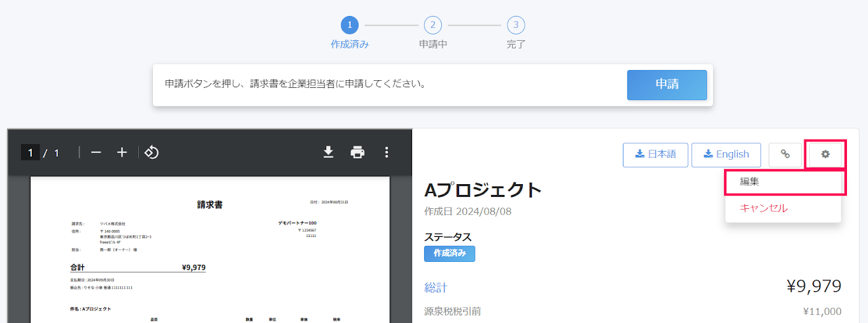The image size is (868, 323).
Task: Zoom out the PDF with minus icon
Action: tap(96, 152)
